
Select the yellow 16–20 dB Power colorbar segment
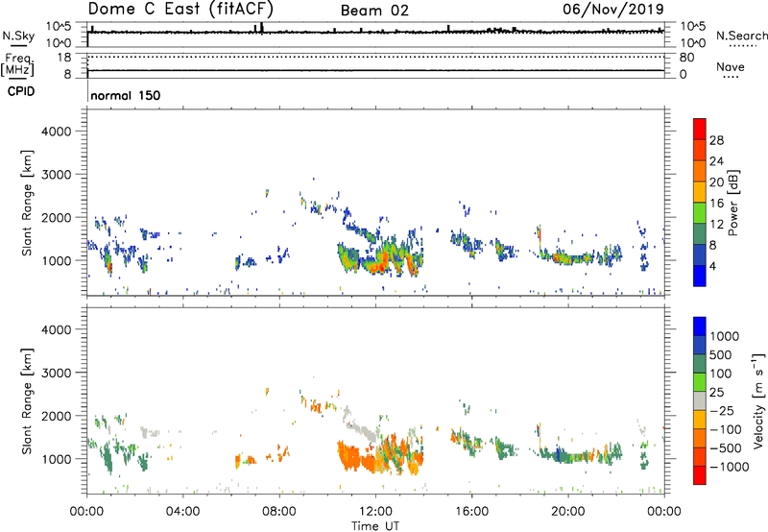coord(700,191)
